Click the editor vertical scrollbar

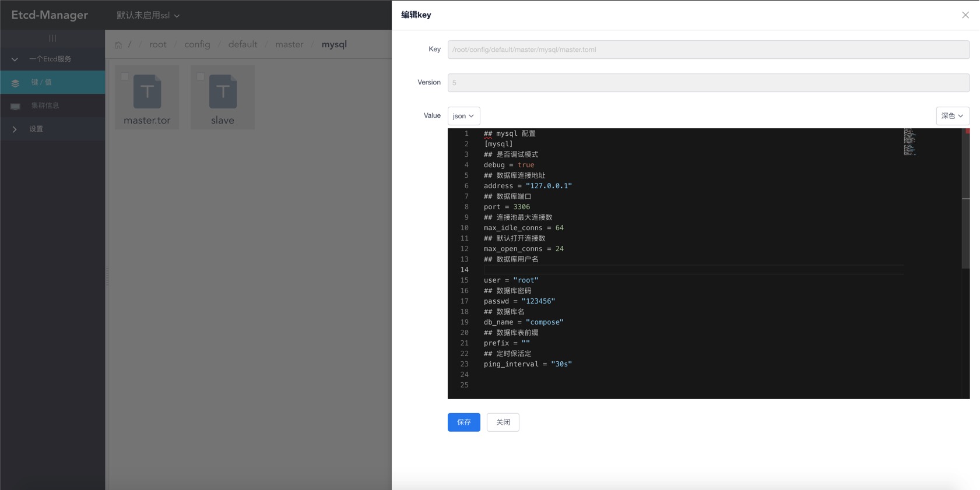pyautogui.click(x=965, y=198)
